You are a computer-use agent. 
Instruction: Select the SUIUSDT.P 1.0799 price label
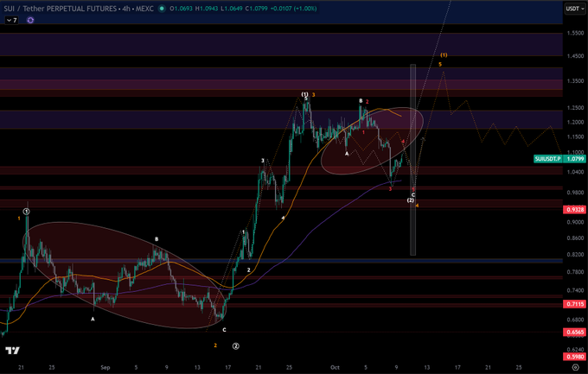(559, 159)
